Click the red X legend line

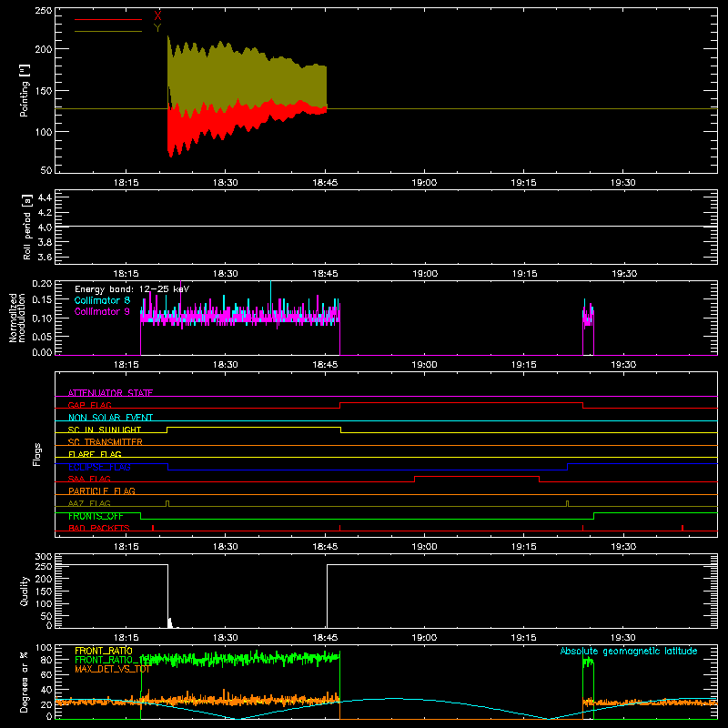(x=108, y=19)
